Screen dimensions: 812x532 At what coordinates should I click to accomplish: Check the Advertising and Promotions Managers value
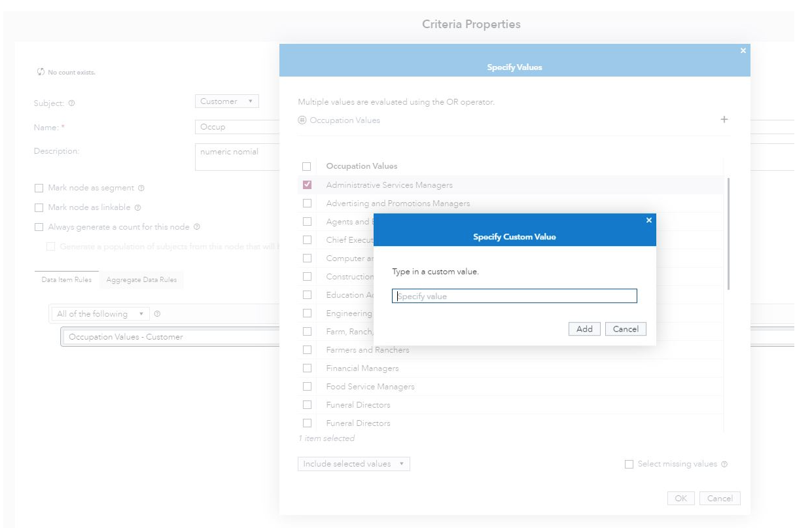(x=308, y=203)
